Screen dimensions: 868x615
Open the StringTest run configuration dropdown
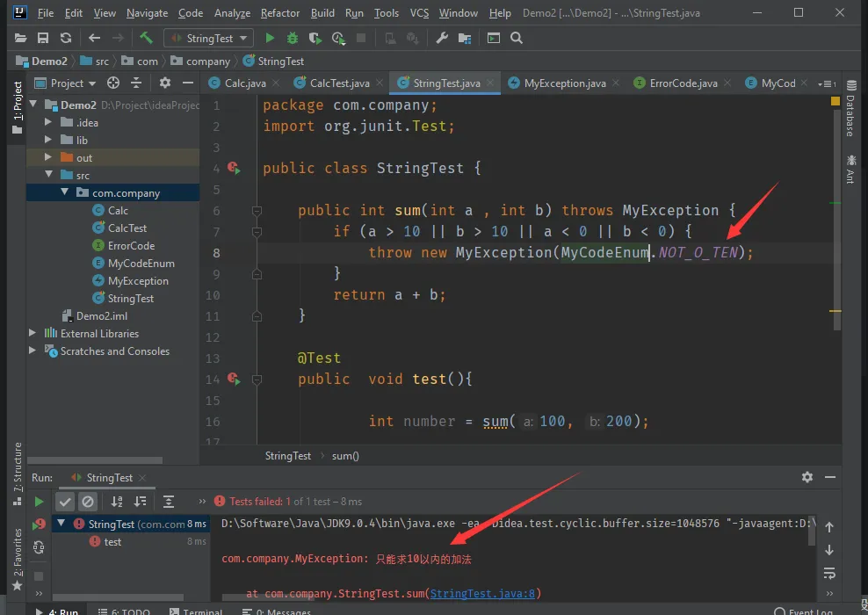coord(209,38)
